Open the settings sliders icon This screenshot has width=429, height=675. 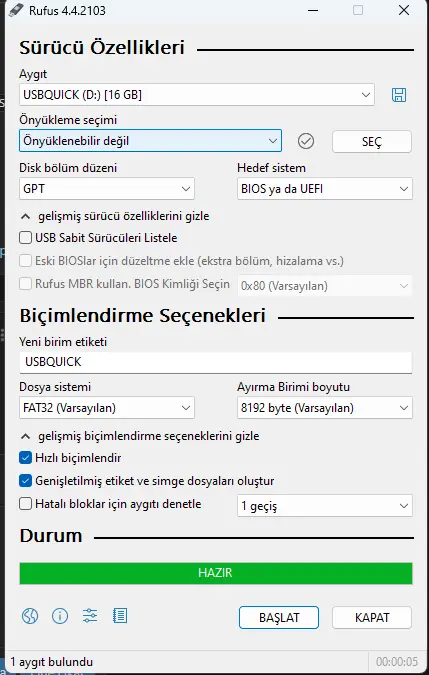pyautogui.click(x=90, y=616)
